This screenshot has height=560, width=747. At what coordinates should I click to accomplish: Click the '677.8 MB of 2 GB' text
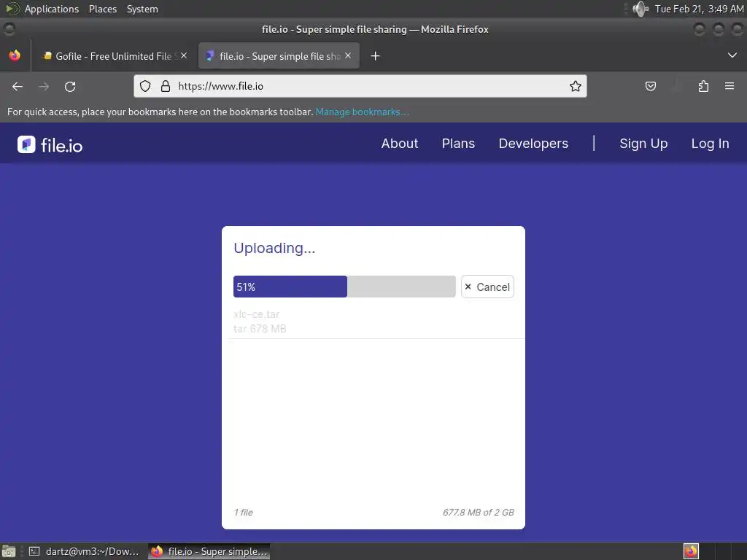click(x=479, y=513)
